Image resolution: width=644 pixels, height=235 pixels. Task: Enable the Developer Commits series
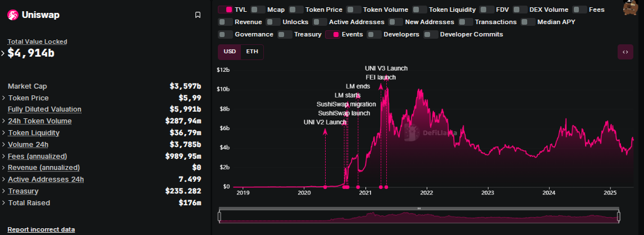coord(431,34)
